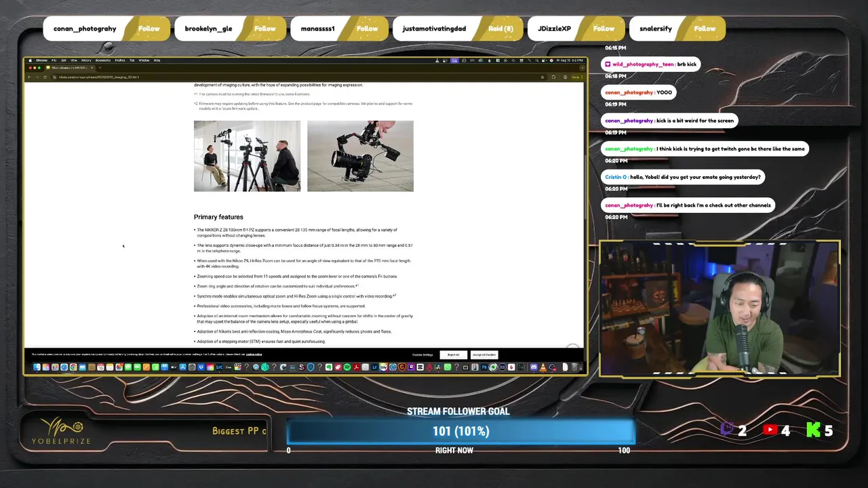The image size is (868, 488).
Task: Open the Chrome menu in menu bar
Action: click(x=41, y=60)
